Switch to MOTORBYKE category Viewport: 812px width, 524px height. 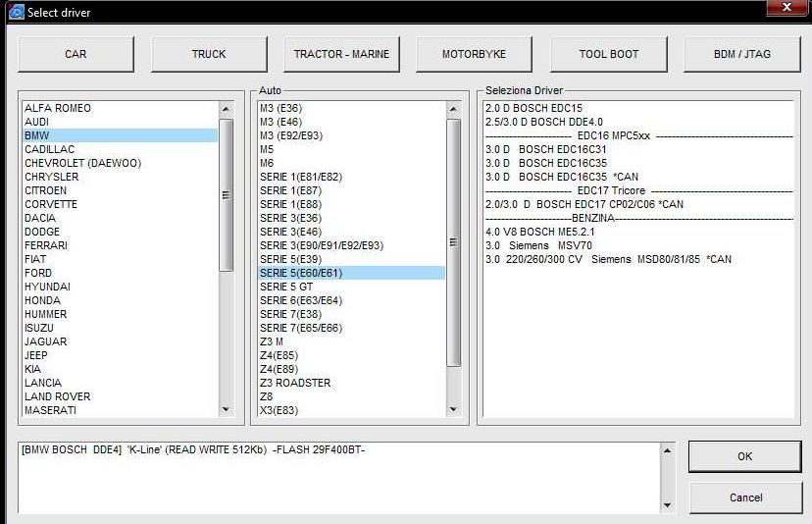coord(474,54)
